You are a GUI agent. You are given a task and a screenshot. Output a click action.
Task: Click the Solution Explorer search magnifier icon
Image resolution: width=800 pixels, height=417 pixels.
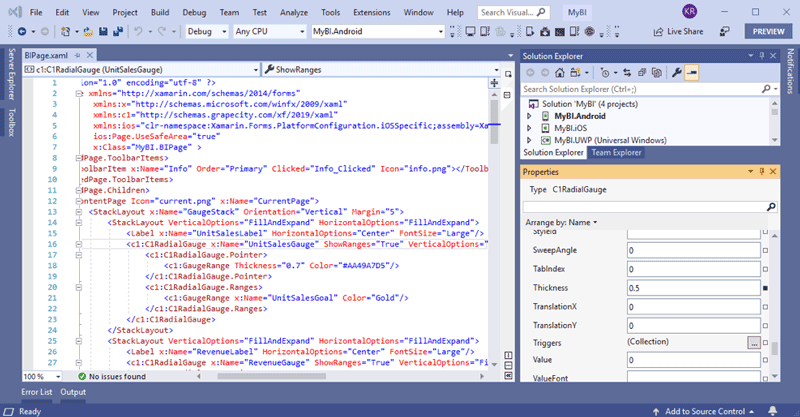click(x=766, y=89)
